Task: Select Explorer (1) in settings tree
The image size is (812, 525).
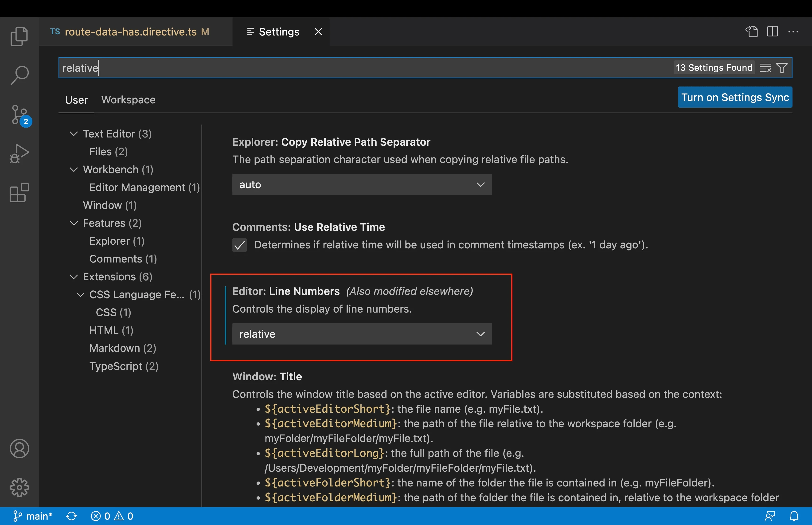Action: click(117, 241)
